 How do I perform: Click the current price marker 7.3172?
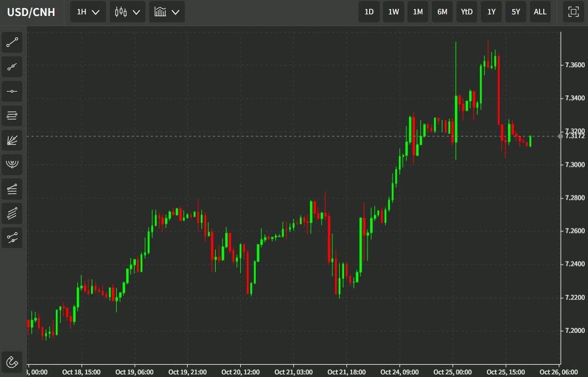[x=575, y=136]
